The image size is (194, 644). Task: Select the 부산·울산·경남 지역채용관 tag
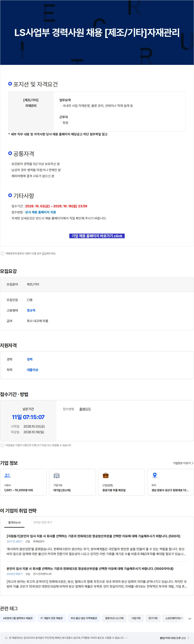click(x=84, y=618)
